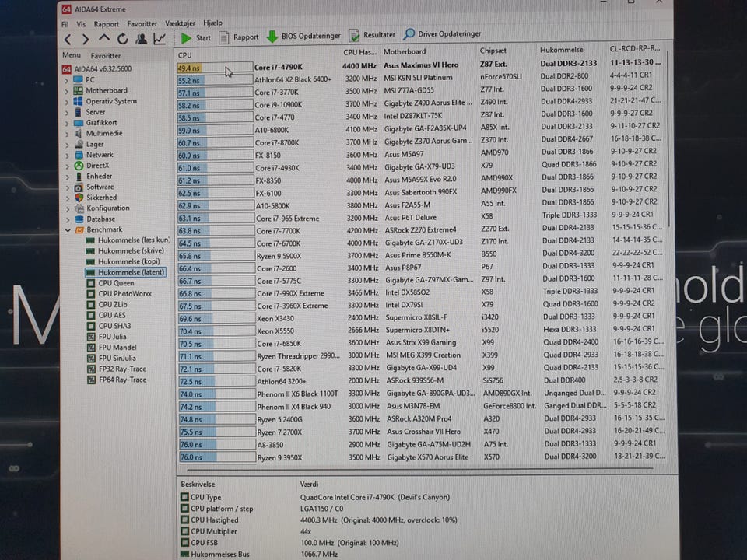Go up one level with Up arrow
Screen dimensions: 747x560
[104, 39]
